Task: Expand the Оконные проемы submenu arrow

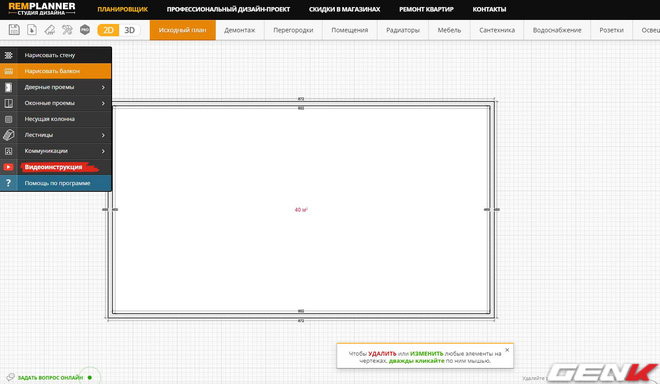Action: click(x=103, y=103)
